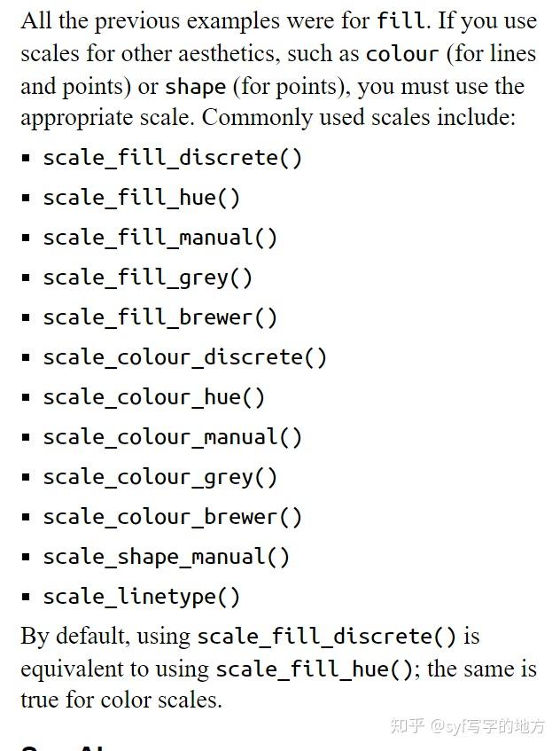The width and height of the screenshot is (560, 751).
Task: Select the scale_colour_hue() item
Action: [153, 397]
